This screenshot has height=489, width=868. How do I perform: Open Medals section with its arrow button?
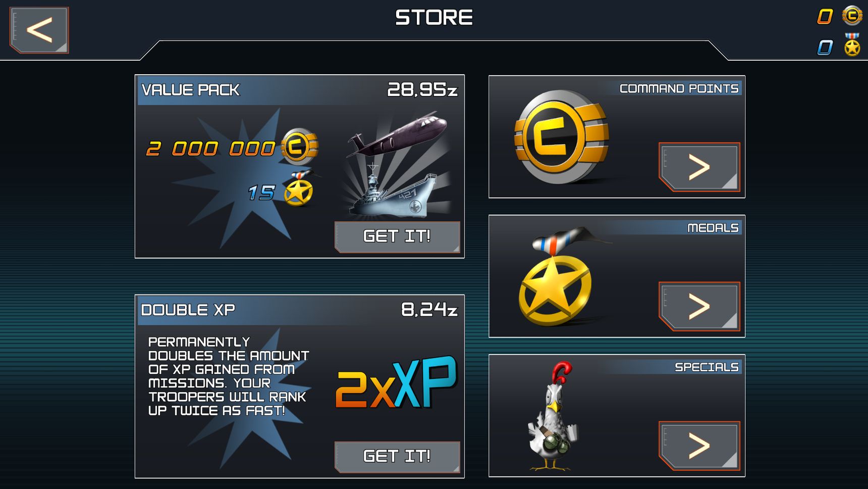coord(699,307)
